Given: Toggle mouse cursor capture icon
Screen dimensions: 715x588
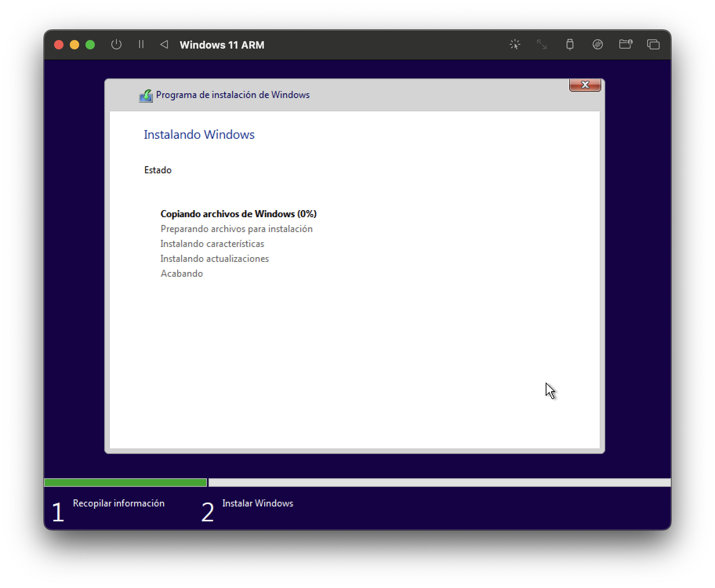Looking at the screenshot, I should 515,44.
